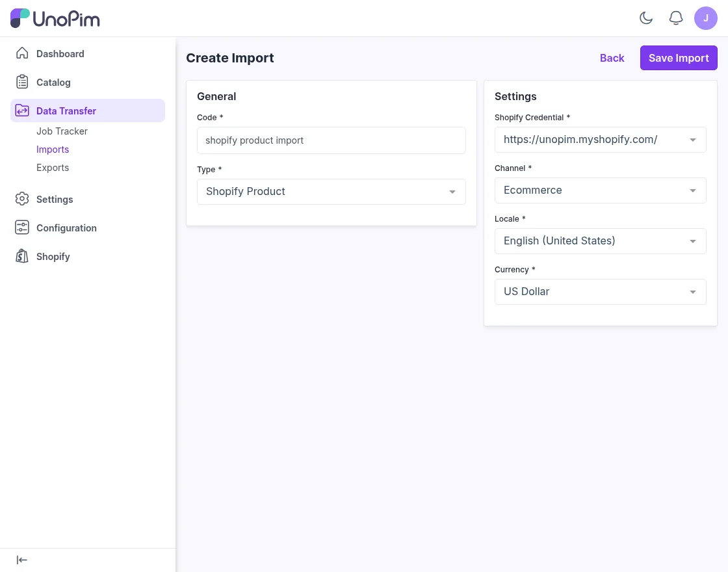Click the Catalog clipboard icon
Screen dimensions: 728x572
point(22,82)
